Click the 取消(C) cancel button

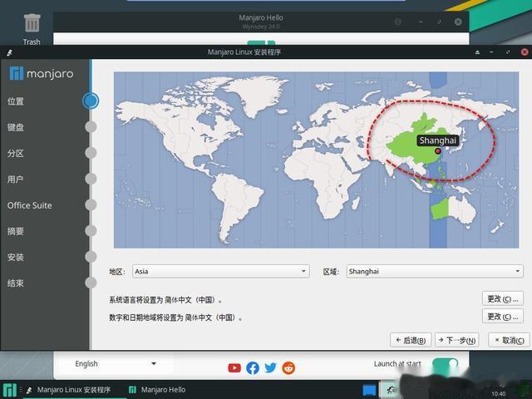(x=509, y=340)
